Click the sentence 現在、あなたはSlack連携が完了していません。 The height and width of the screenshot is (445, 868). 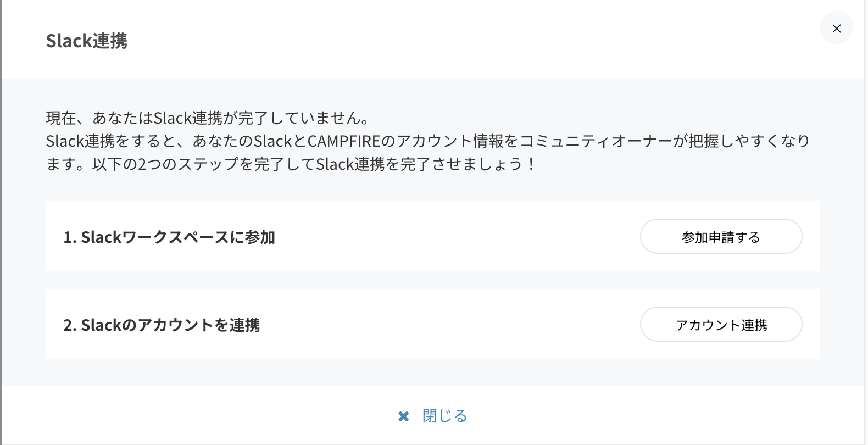208,118
